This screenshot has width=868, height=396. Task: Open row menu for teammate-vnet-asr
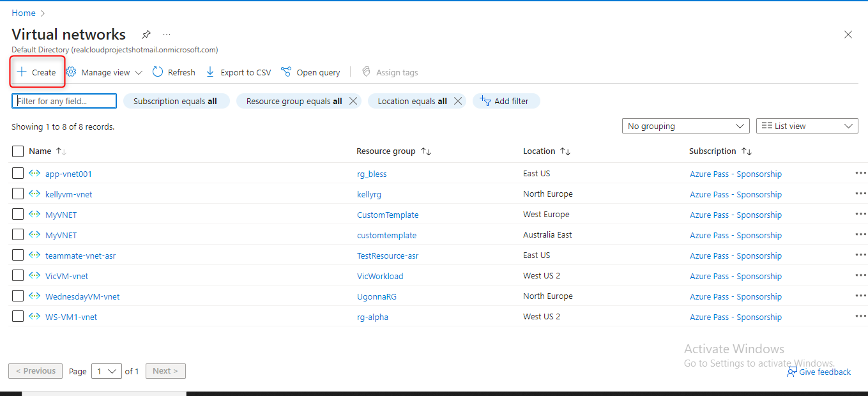click(860, 255)
